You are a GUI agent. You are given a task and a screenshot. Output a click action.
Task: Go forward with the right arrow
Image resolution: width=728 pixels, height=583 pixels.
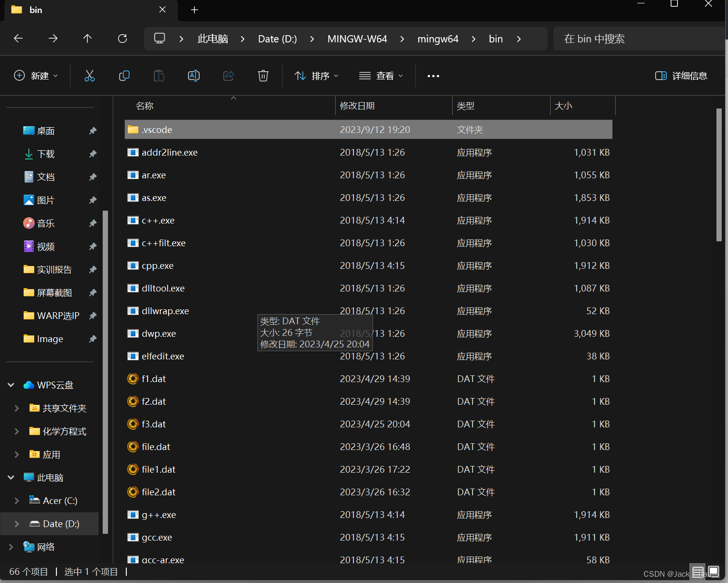click(x=53, y=39)
